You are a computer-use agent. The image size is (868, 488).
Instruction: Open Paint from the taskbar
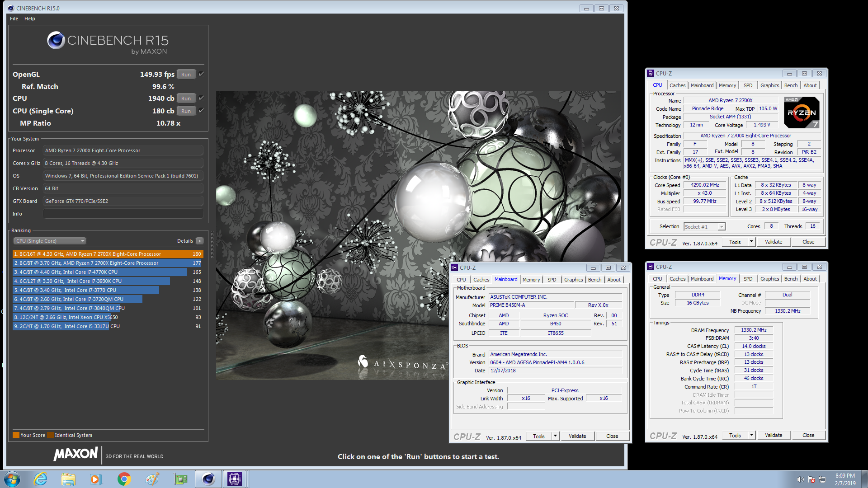(x=152, y=479)
